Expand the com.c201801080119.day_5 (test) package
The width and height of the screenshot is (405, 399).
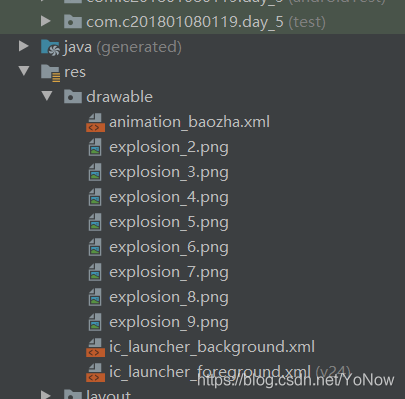click(46, 21)
